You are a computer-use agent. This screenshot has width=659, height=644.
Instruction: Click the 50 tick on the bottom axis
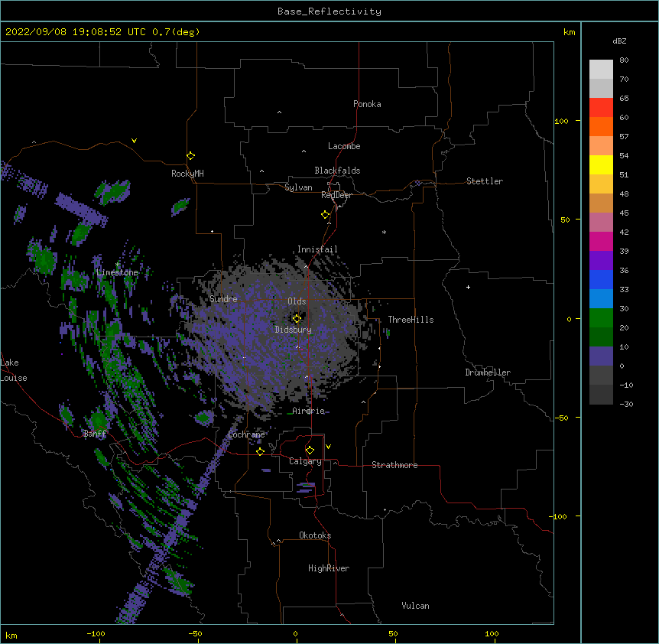tap(393, 633)
